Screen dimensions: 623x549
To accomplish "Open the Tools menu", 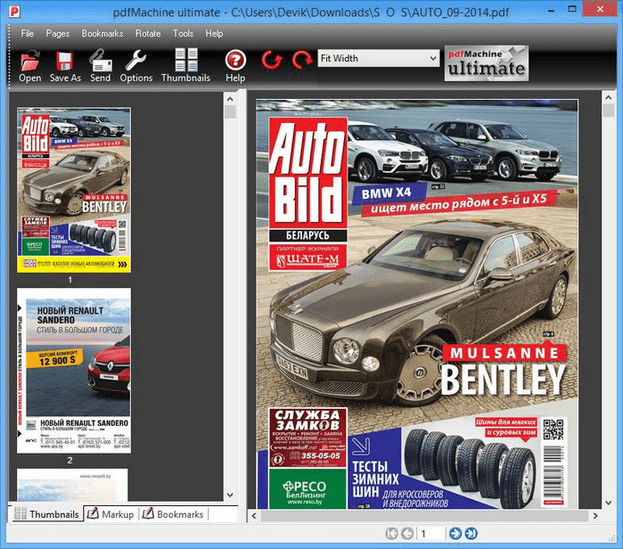I will (x=183, y=33).
